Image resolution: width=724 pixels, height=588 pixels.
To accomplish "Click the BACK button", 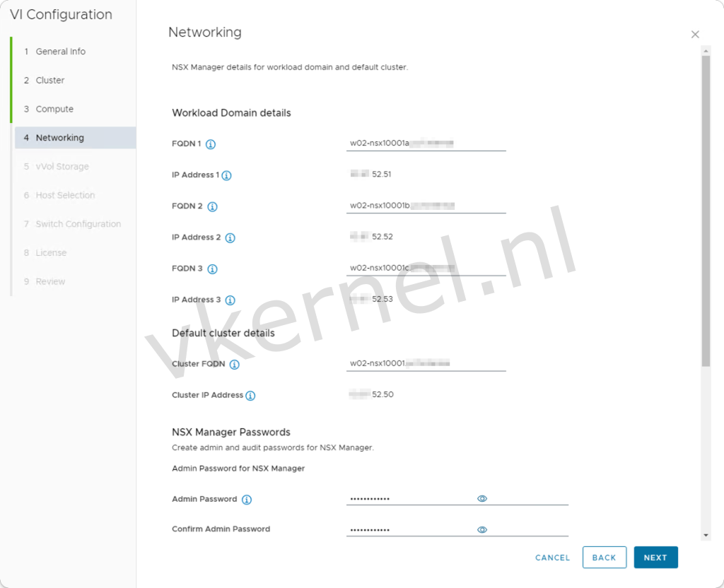I will click(x=604, y=558).
